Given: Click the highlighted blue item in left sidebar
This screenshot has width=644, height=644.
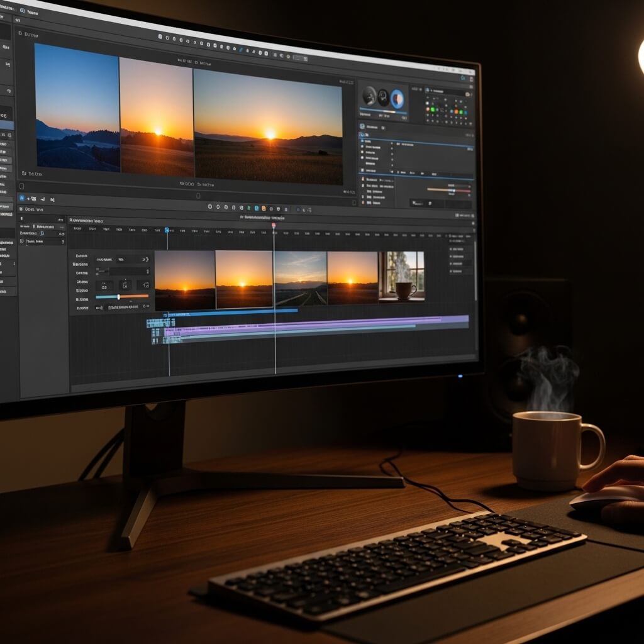Looking at the screenshot, I should click(6, 125).
